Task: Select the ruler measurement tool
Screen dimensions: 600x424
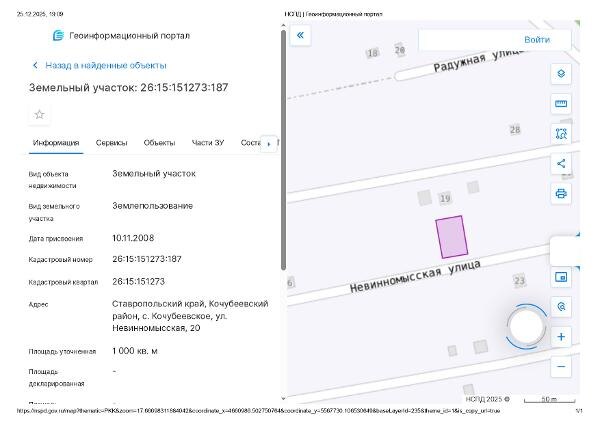Action: point(561,104)
